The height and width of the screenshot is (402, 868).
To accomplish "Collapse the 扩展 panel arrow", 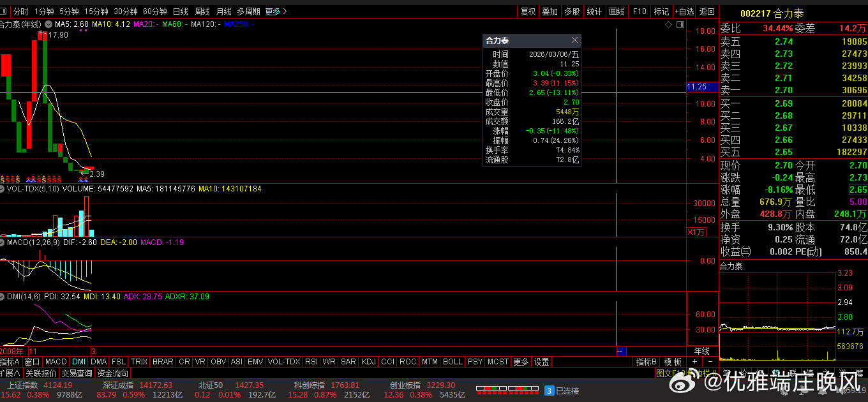I will click(11, 373).
